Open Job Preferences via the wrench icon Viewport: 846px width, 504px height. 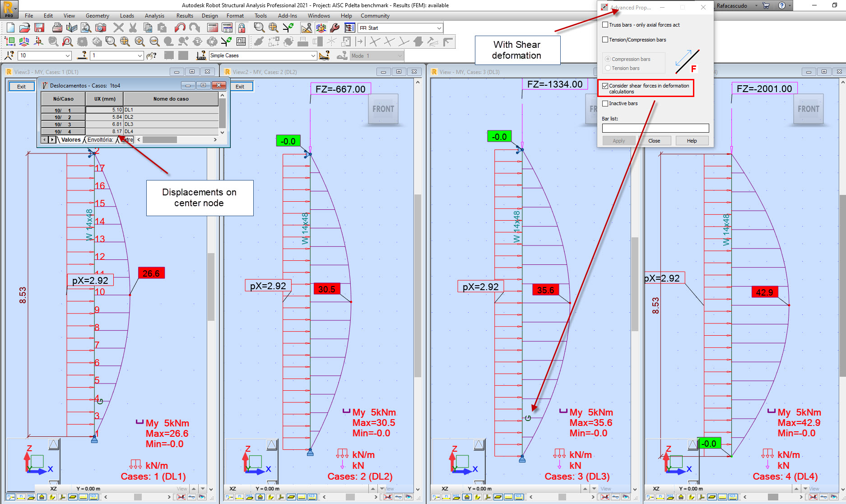tap(335, 27)
